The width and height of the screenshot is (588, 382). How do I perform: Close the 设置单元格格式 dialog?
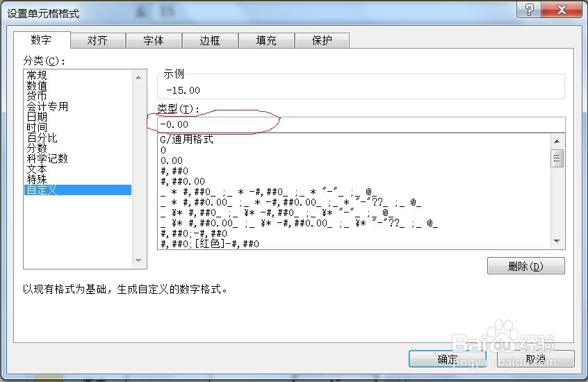tap(562, 9)
